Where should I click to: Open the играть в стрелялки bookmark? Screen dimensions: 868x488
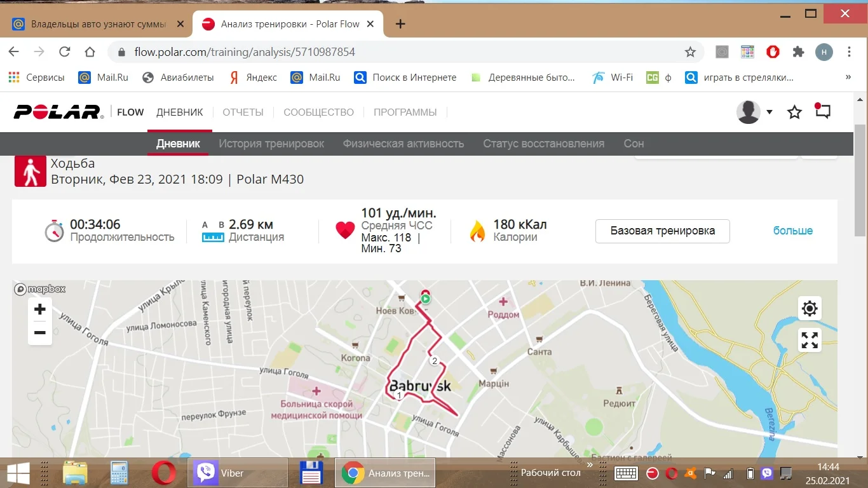pyautogui.click(x=740, y=78)
